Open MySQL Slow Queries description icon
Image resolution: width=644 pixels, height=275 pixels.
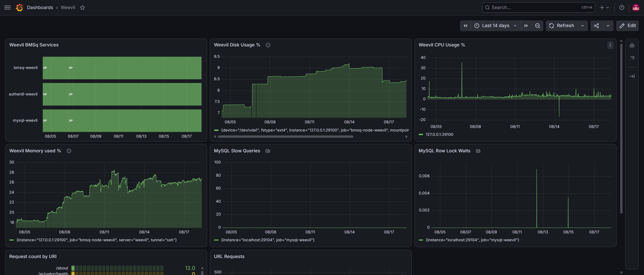(268, 151)
